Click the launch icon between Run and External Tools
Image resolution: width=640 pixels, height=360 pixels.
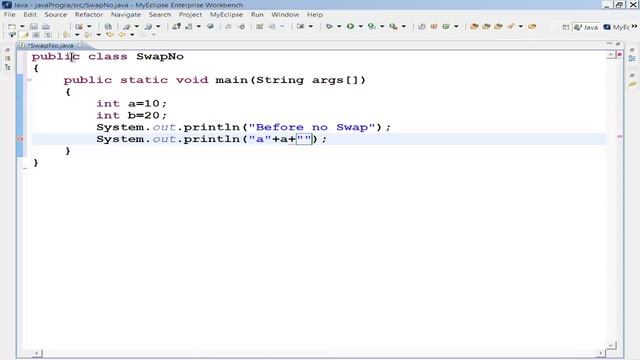point(371,26)
